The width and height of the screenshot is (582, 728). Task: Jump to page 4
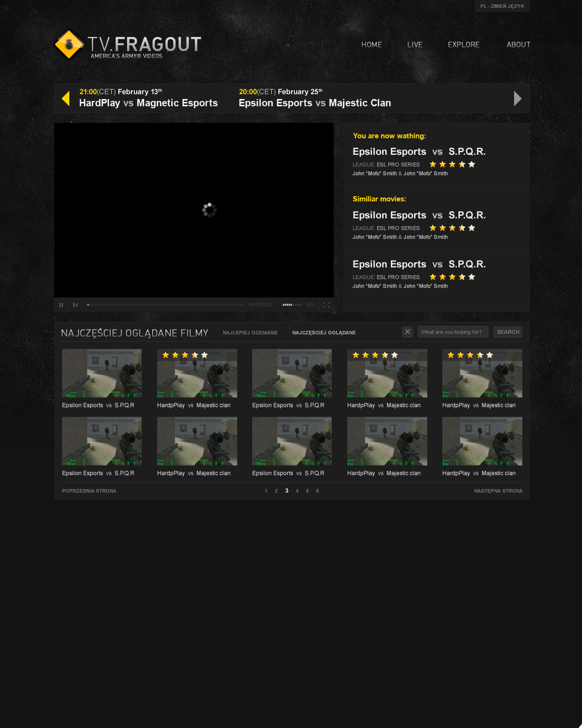tap(297, 491)
